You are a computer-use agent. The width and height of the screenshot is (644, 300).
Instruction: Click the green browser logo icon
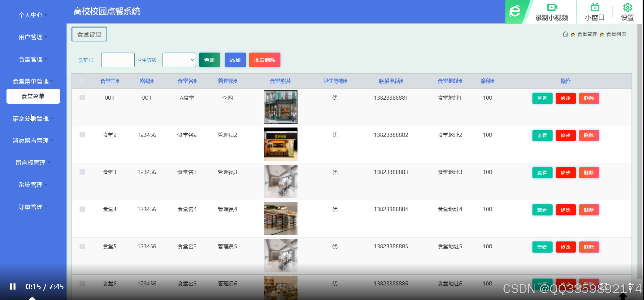(x=515, y=11)
